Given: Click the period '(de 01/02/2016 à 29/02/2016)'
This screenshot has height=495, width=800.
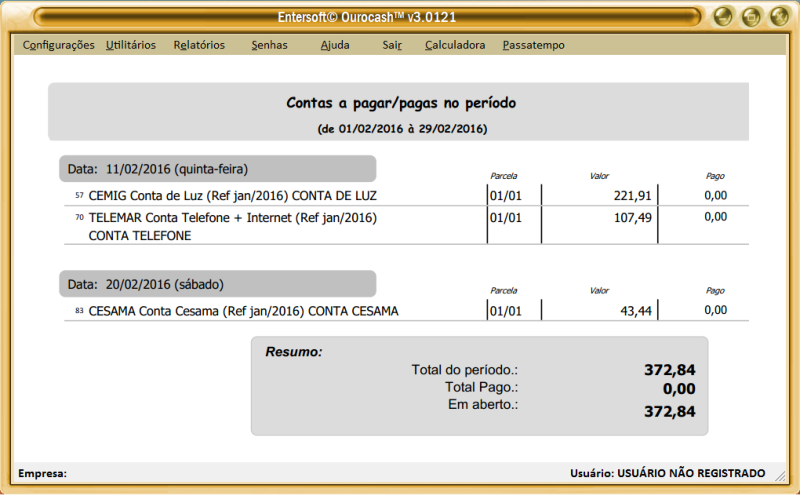Looking at the screenshot, I should click(x=402, y=129).
